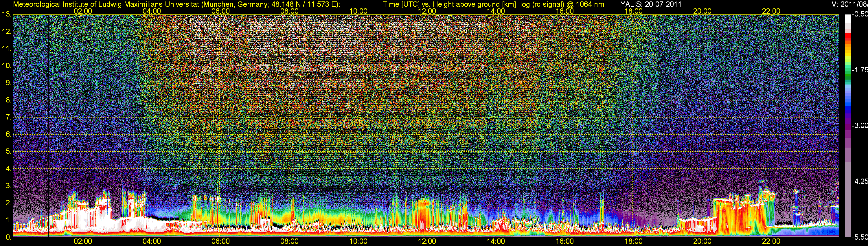This screenshot has width=868, height=246.
Task: Click the log (rc-signal) @ 1064 nm text
Action: tap(562, 4)
